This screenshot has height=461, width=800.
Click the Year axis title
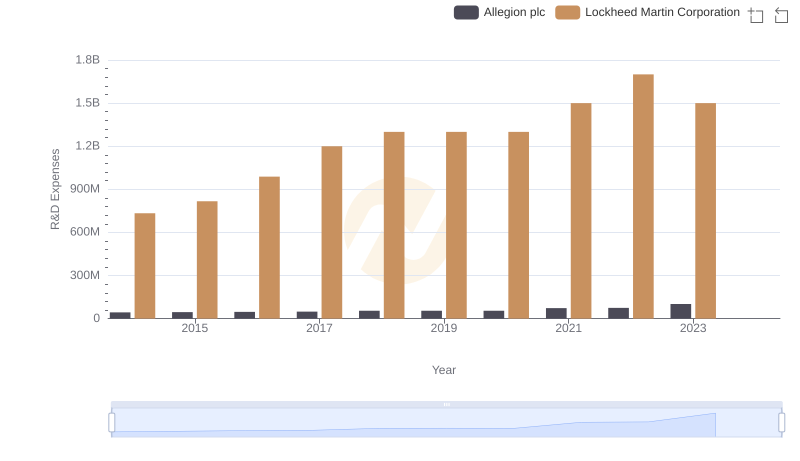pyautogui.click(x=444, y=370)
